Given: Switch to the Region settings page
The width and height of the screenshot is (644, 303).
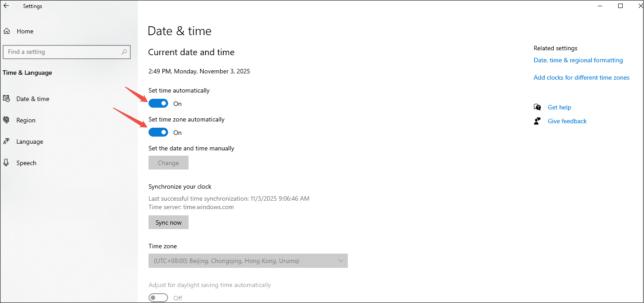Looking at the screenshot, I should (26, 120).
